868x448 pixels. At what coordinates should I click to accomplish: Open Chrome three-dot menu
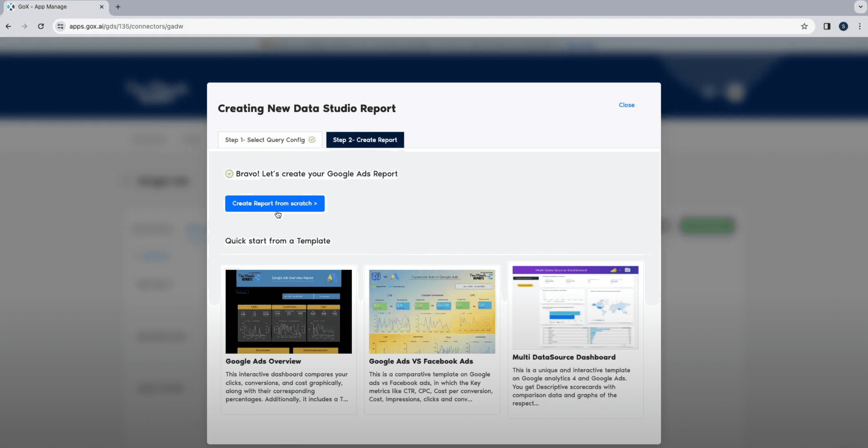pyautogui.click(x=859, y=26)
